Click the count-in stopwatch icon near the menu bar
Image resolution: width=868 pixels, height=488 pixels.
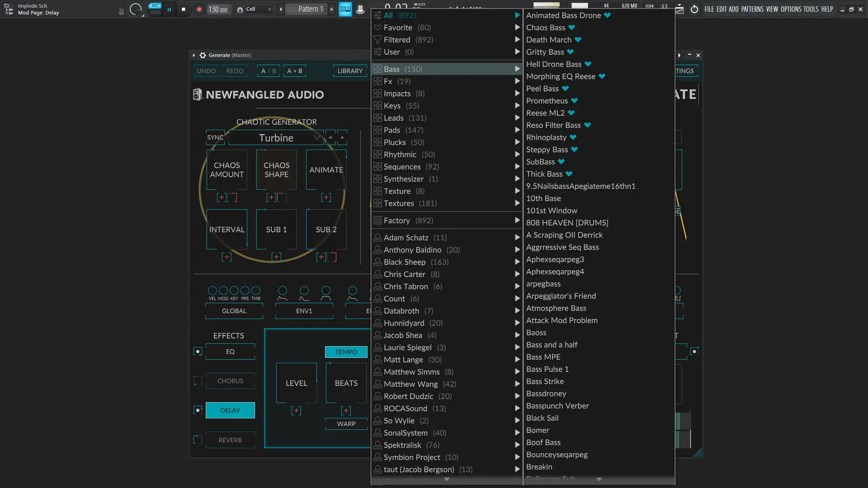695,9
